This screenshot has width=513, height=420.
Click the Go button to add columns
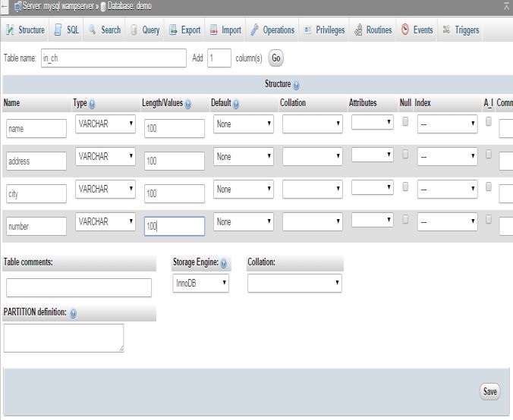pos(275,58)
